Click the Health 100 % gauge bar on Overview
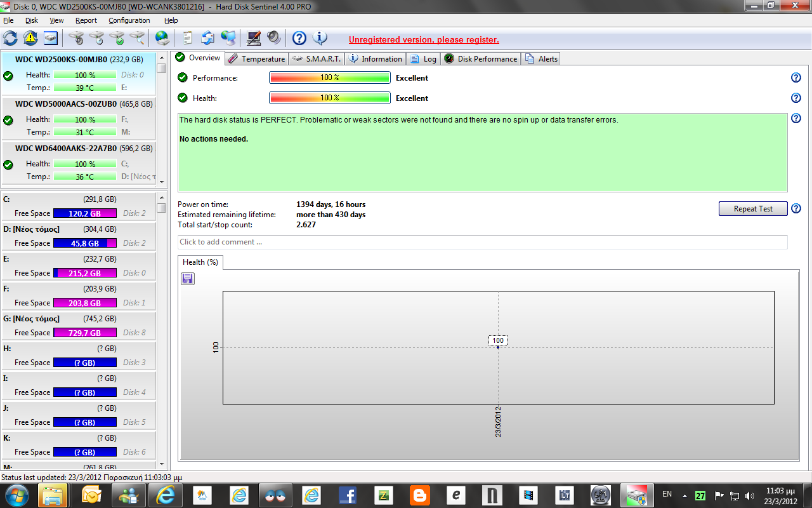The width and height of the screenshot is (812, 508). (329, 98)
